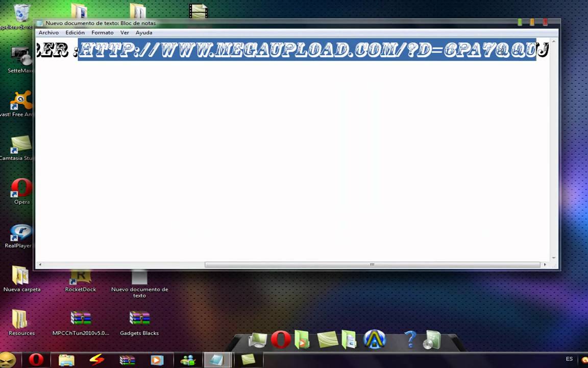Viewport: 588px width, 368px height.
Task: Click the orange maximize button in Notepad
Action: [532, 22]
